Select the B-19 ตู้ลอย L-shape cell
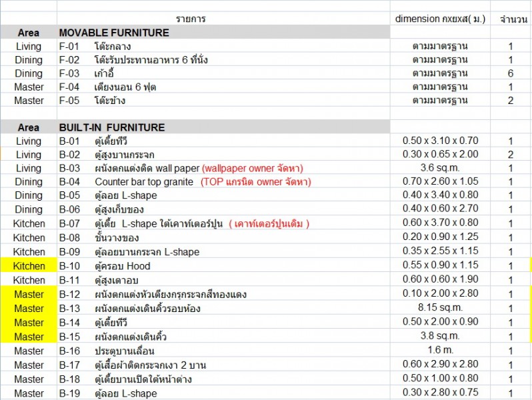 (223, 393)
